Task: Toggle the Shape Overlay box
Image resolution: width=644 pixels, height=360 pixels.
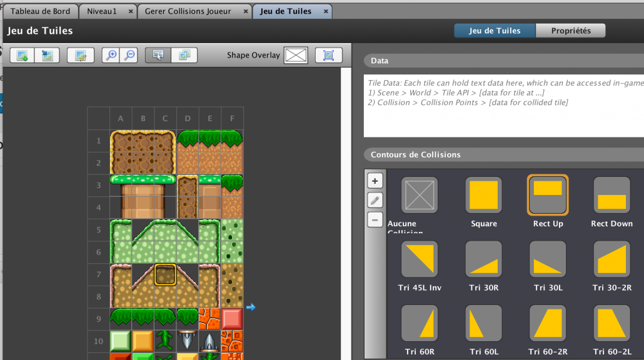Action: click(296, 55)
